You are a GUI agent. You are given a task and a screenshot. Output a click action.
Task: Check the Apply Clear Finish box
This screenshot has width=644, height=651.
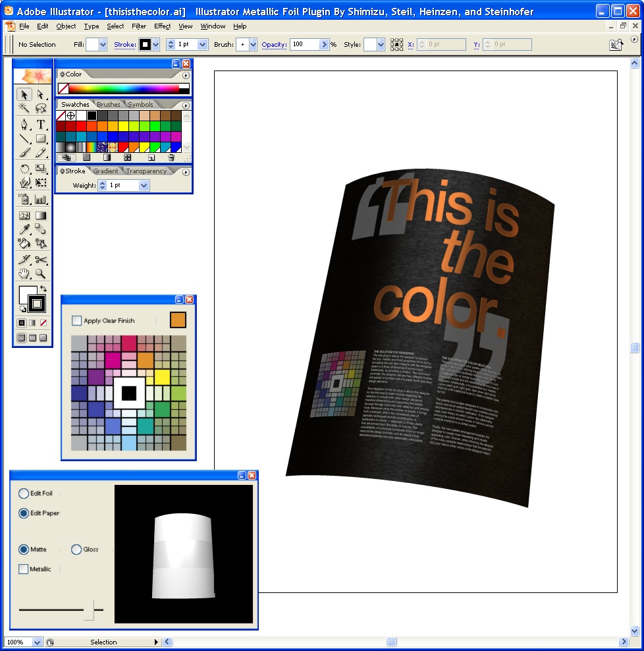point(76,320)
